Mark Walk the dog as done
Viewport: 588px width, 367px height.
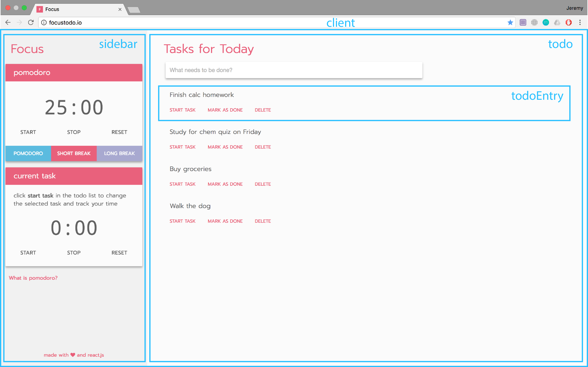(x=225, y=221)
